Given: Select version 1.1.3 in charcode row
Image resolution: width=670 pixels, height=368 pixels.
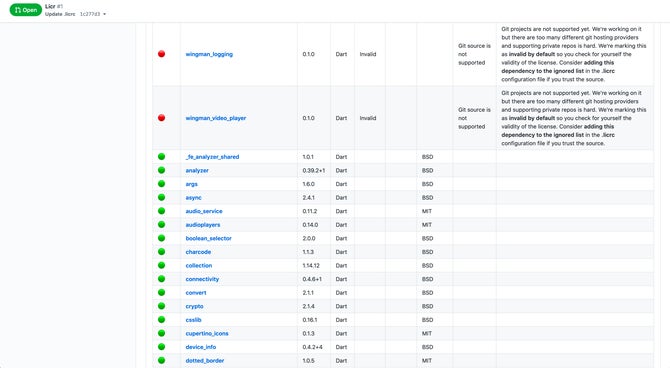Looking at the screenshot, I should click(x=308, y=252).
